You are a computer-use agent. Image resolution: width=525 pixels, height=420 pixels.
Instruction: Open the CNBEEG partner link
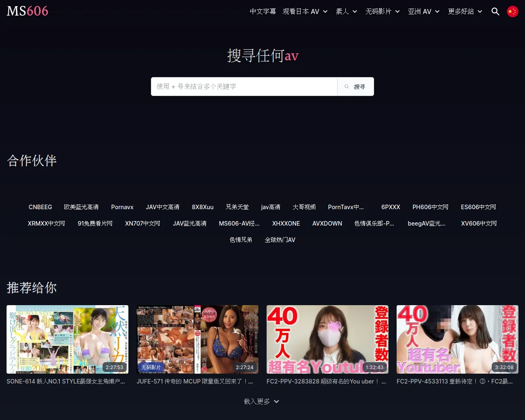[40, 207]
